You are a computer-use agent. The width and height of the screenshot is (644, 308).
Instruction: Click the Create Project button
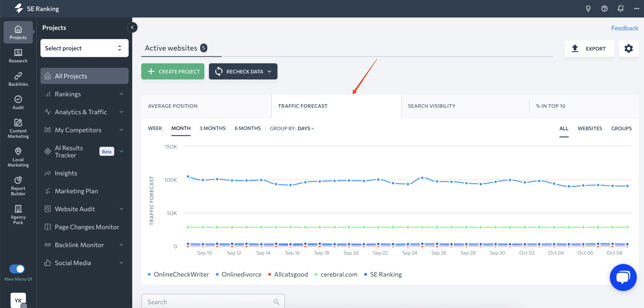coord(172,71)
